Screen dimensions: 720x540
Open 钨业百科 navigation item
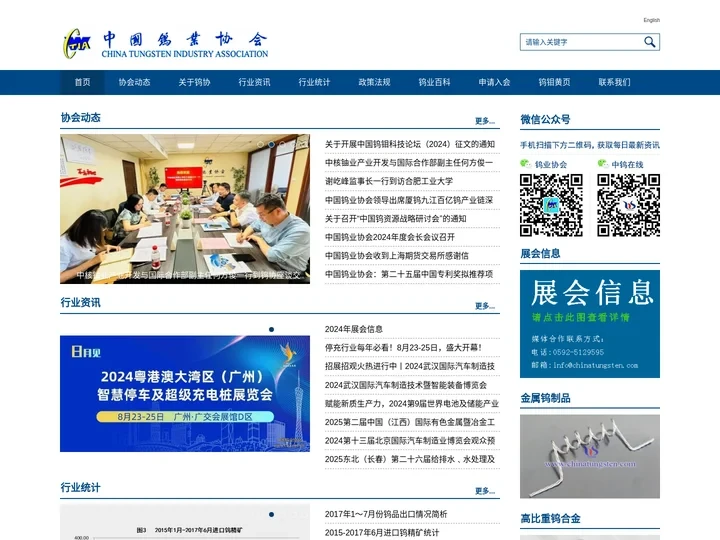tap(434, 82)
